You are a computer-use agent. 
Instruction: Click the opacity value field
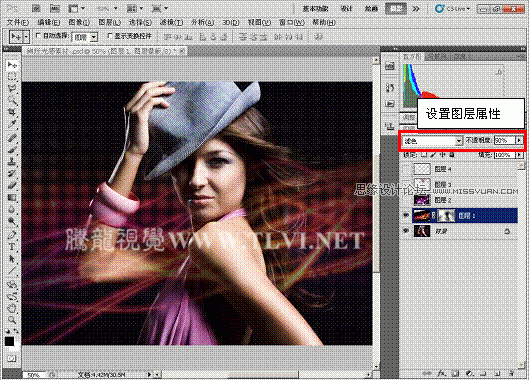(x=505, y=140)
